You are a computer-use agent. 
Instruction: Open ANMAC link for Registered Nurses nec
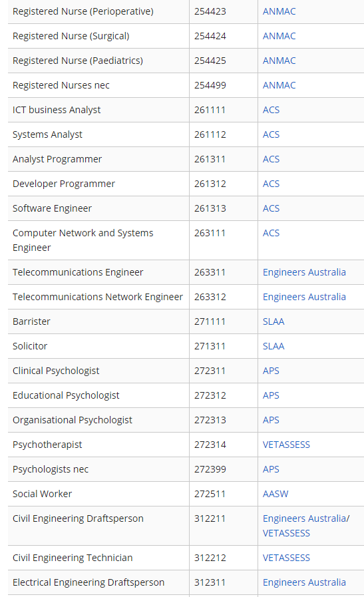pos(279,85)
